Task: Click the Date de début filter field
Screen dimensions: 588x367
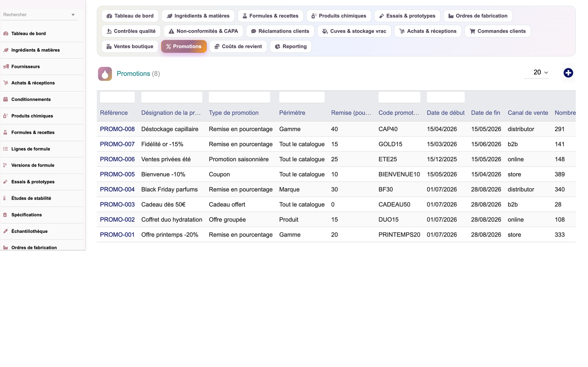Action: (x=446, y=97)
